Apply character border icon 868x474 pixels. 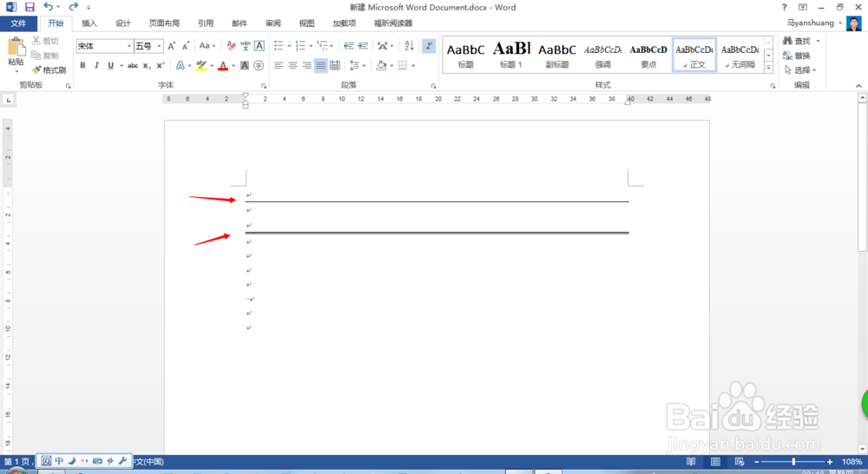click(x=259, y=46)
